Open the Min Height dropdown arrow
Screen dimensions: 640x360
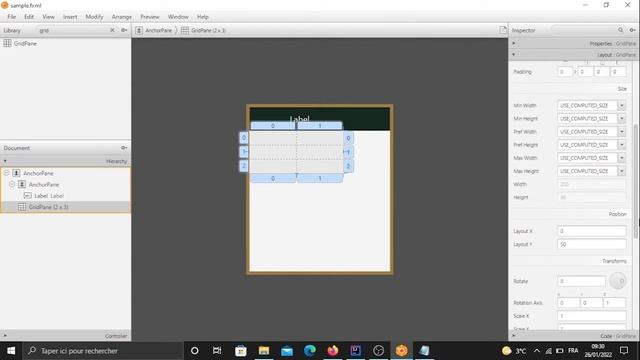pyautogui.click(x=622, y=118)
